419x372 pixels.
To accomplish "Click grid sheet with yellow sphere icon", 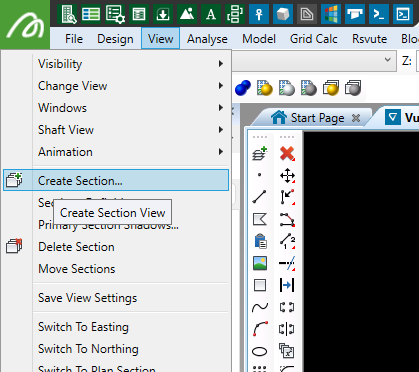I will coord(265,88).
